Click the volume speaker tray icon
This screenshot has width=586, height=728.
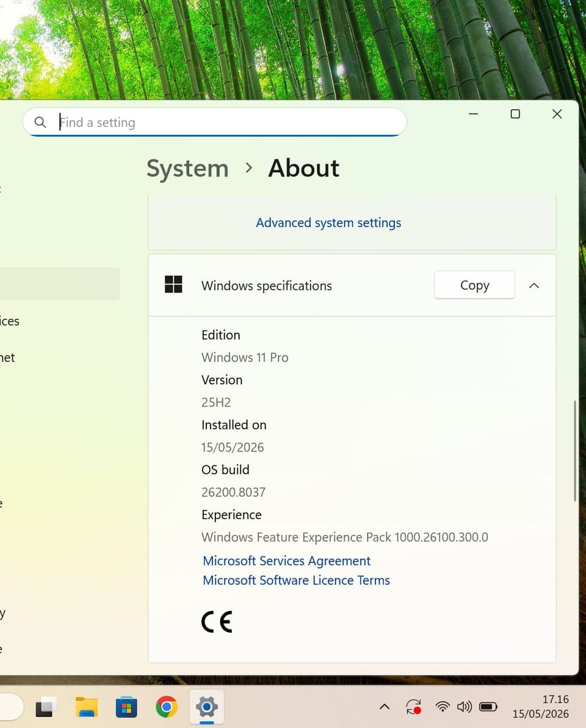point(465,707)
